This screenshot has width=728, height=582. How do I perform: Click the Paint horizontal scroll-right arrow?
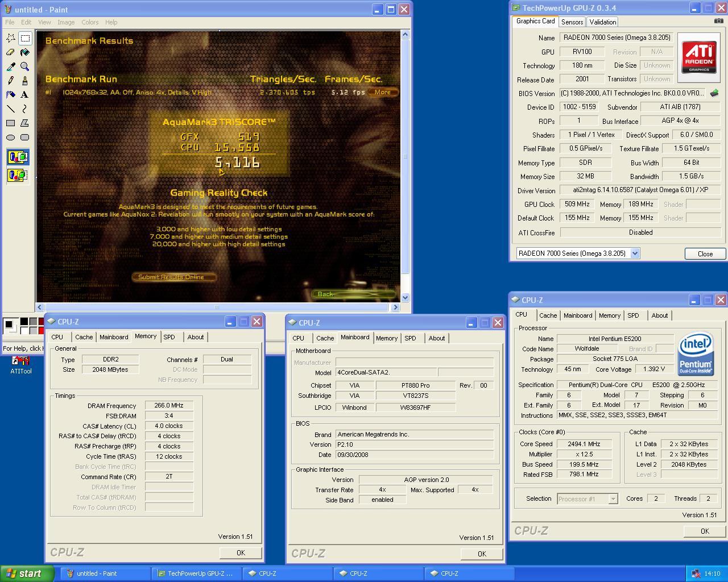395,307
